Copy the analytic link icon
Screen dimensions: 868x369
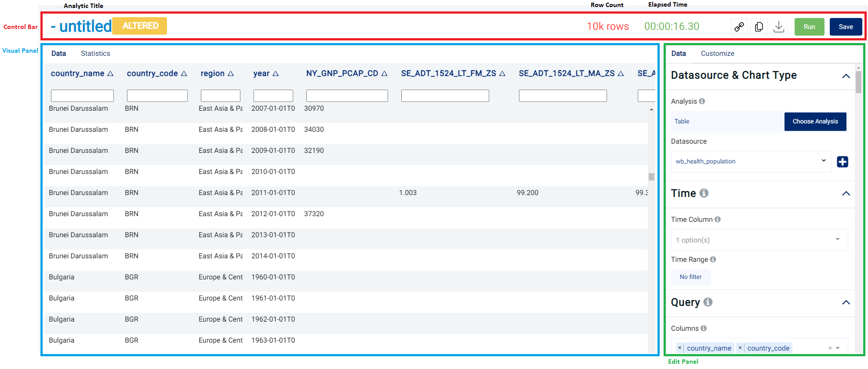(739, 27)
